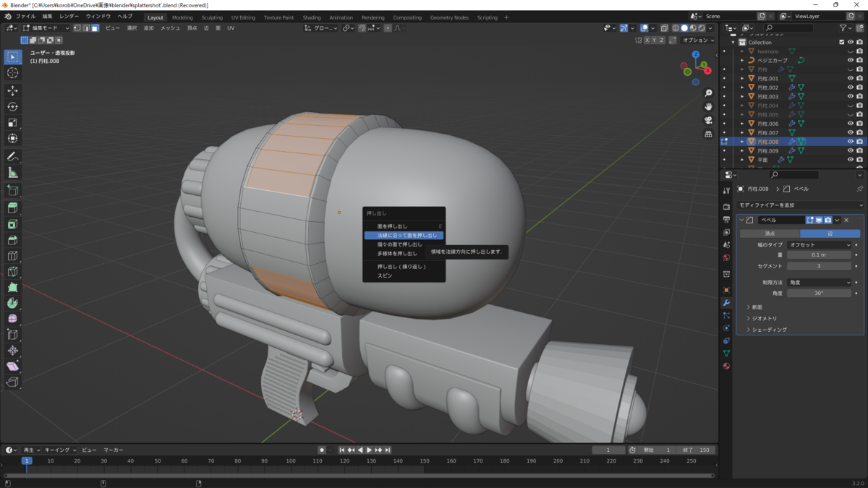Viewport: 868px width, 488px height.
Task: Expand the 断面 section
Action: [x=754, y=307]
